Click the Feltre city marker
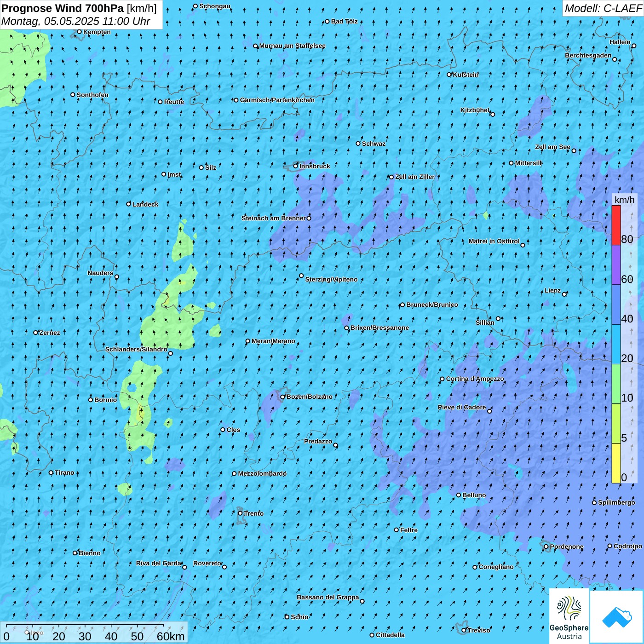The height and width of the screenshot is (644, 644). click(x=397, y=530)
